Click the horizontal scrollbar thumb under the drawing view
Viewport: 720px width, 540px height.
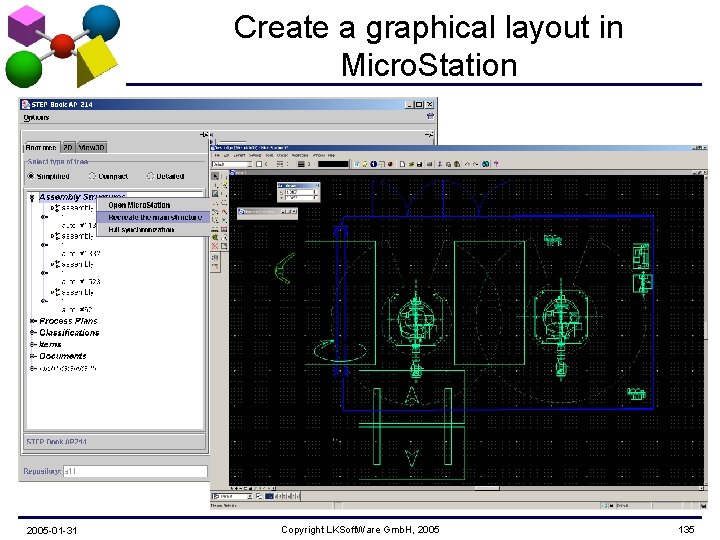coord(487,488)
